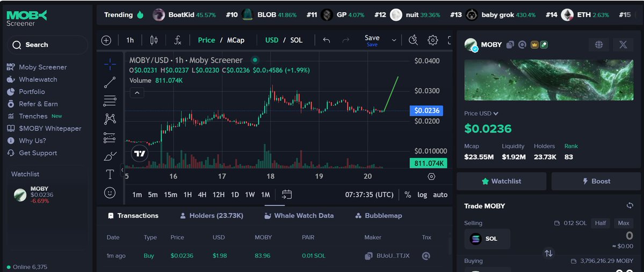Expand the Save layout dropdown arrow
Viewport: 644px width, 272px height.
394,40
